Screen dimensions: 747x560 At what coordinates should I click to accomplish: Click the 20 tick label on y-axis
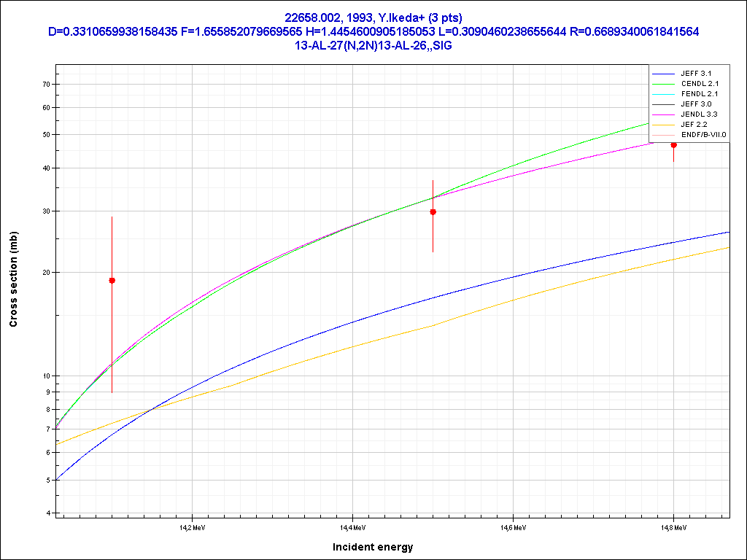click(45, 273)
